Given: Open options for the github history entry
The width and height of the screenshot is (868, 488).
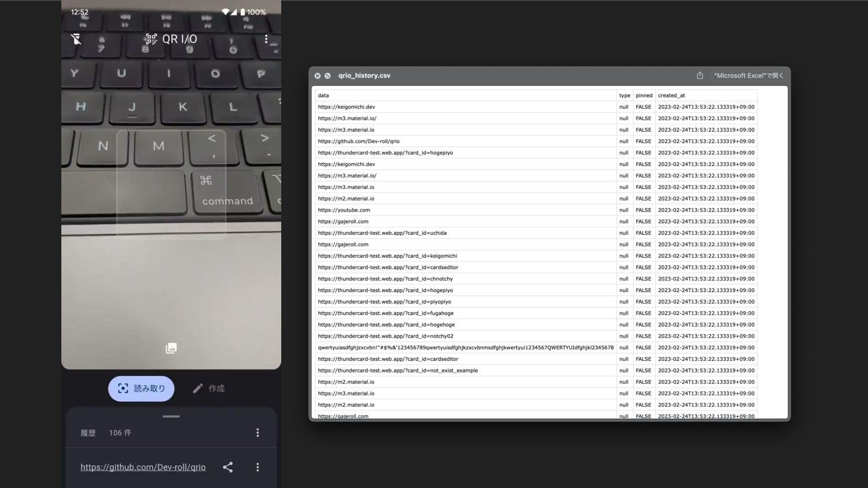Looking at the screenshot, I should pyautogui.click(x=258, y=467).
